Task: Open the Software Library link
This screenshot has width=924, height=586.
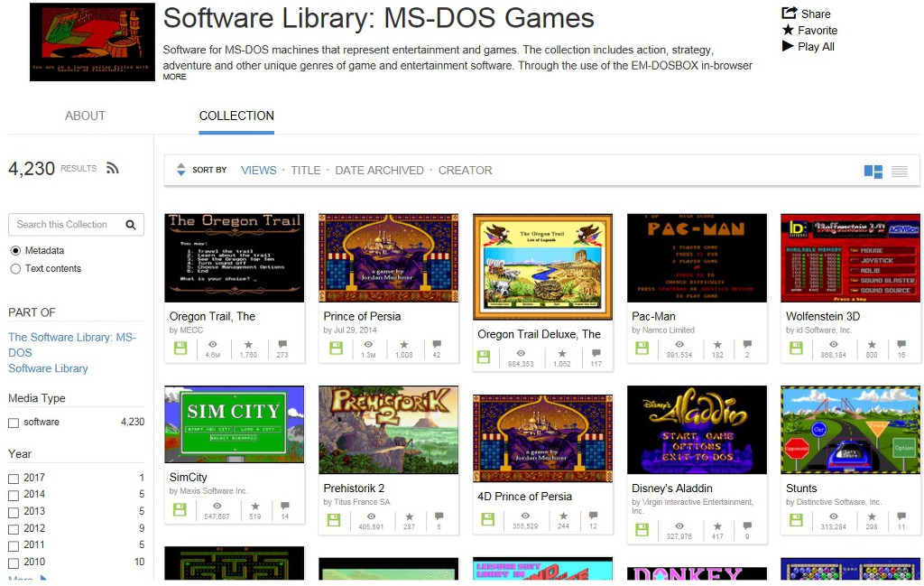Action: click(x=48, y=368)
